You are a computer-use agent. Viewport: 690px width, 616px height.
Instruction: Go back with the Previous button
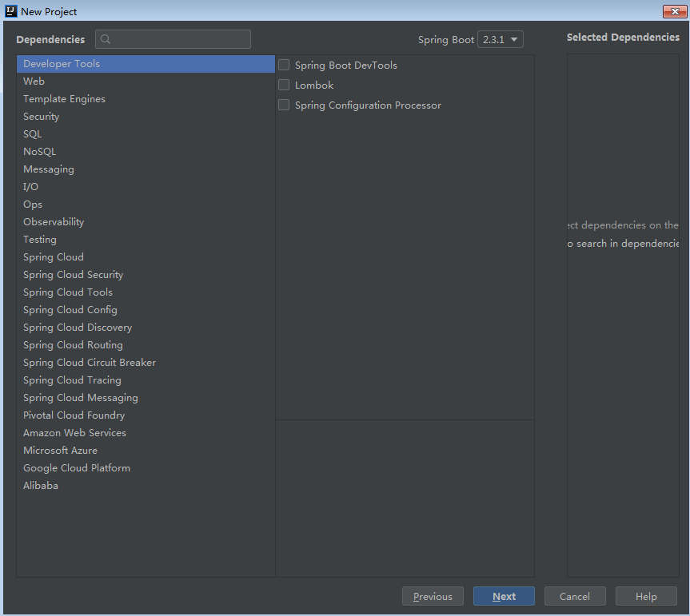tap(433, 596)
